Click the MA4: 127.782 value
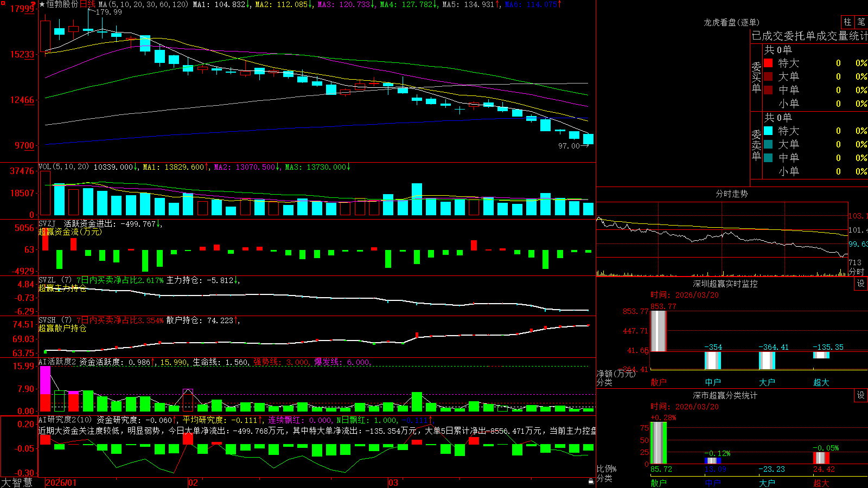 click(409, 4)
